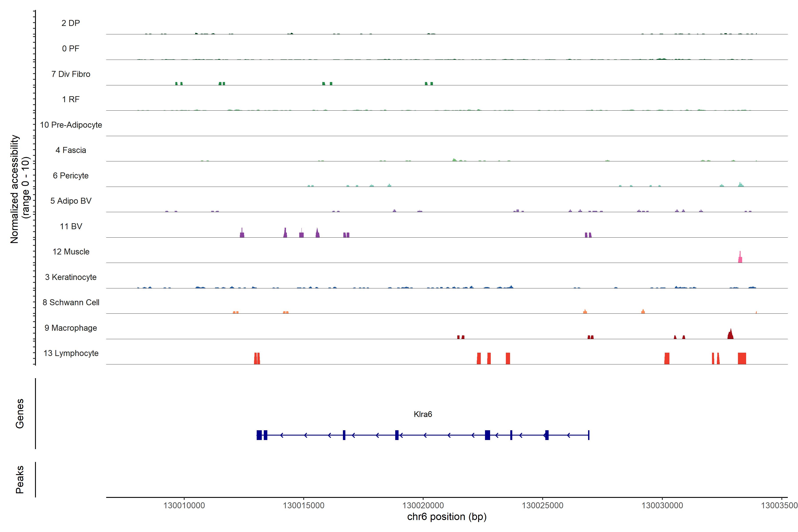Click the 13 Lymphocyte track label
This screenshot has width=798, height=532.
(x=71, y=353)
